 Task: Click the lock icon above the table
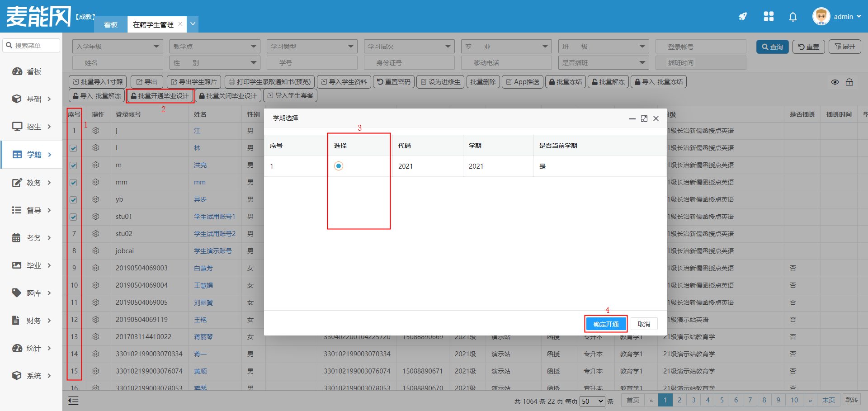click(x=849, y=82)
